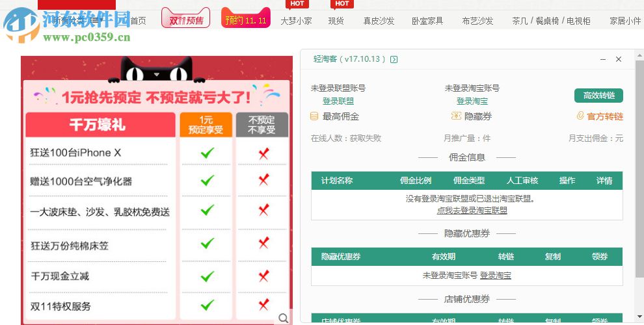Viewport: 644px width, 325px height.
Task: Open 家居小件 category
Action: coord(625,21)
